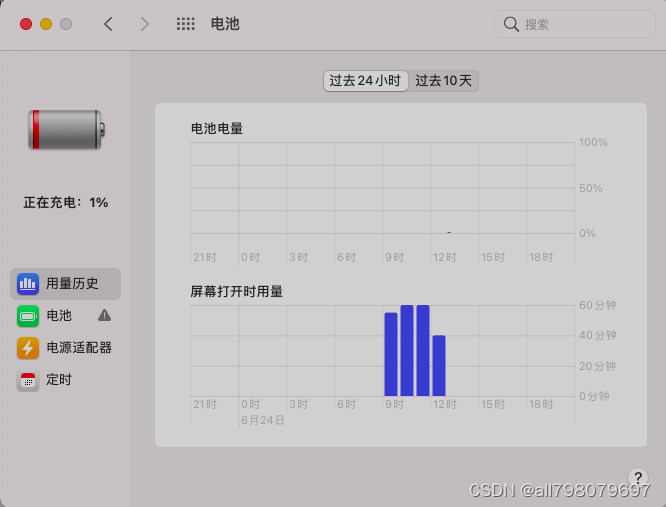This screenshot has width=666, height=507.
Task: Click the orange 电源适配器 lightning icon
Action: (28, 348)
